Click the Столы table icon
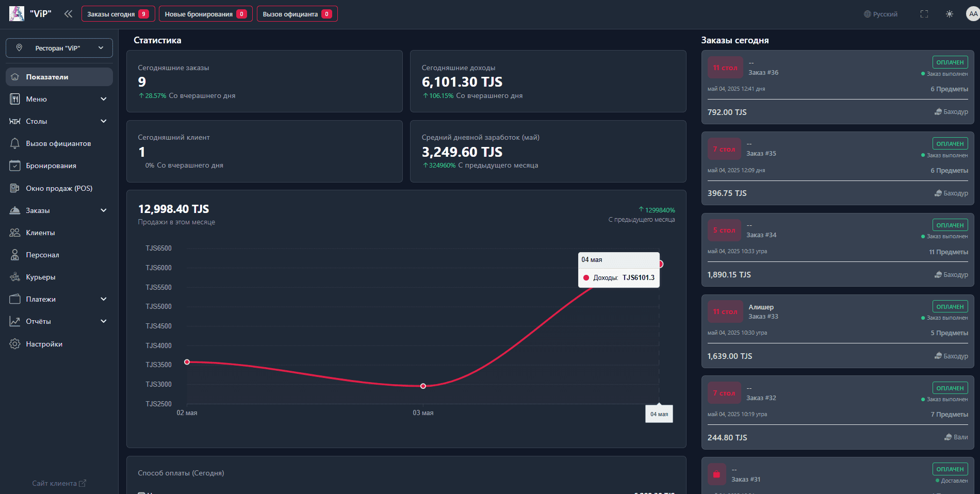980x494 pixels. (x=15, y=121)
